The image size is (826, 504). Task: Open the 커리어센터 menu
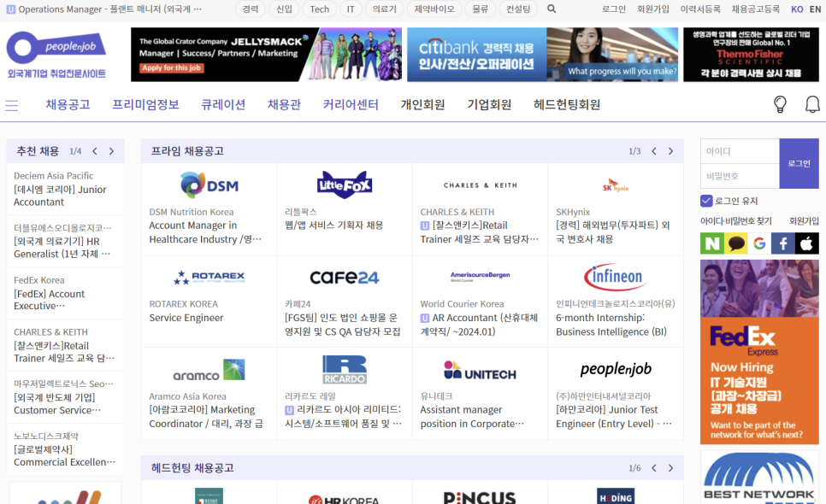(x=351, y=104)
